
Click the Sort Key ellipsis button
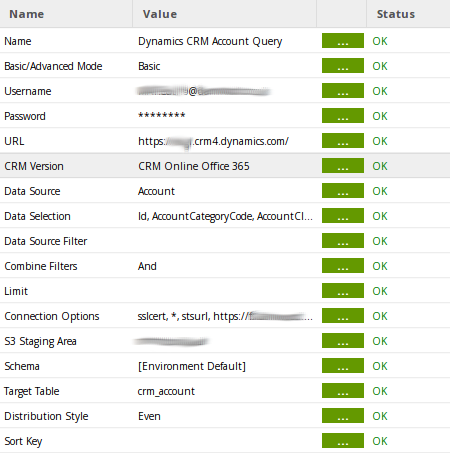point(343,441)
